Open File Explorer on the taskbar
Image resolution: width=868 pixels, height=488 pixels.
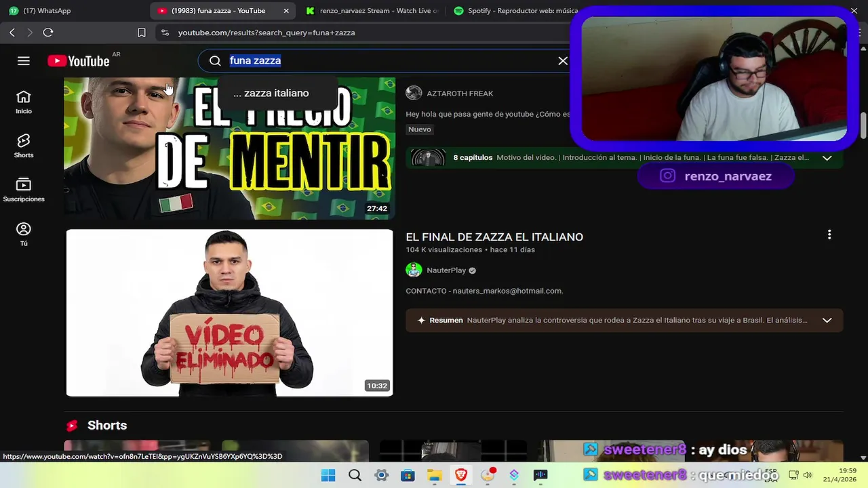pyautogui.click(x=434, y=475)
